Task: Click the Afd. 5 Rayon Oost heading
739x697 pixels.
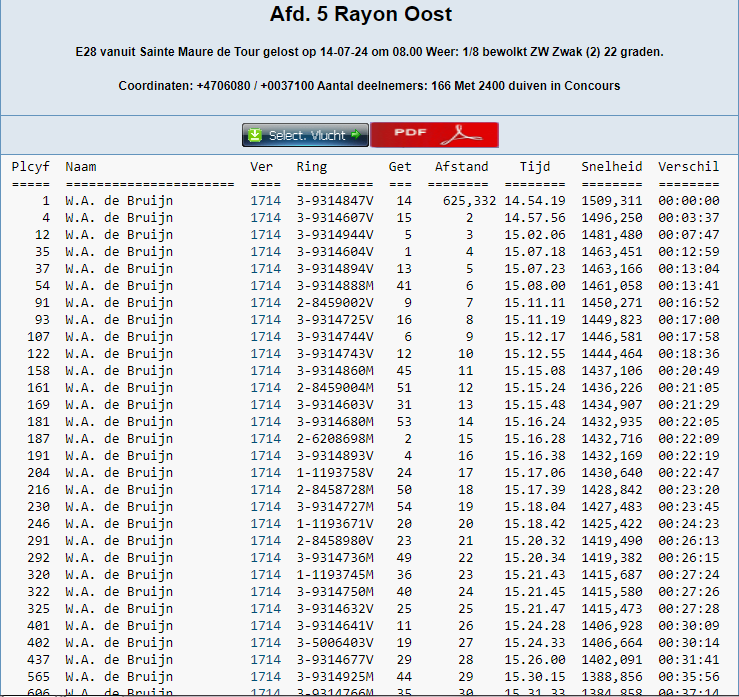Action: click(361, 14)
